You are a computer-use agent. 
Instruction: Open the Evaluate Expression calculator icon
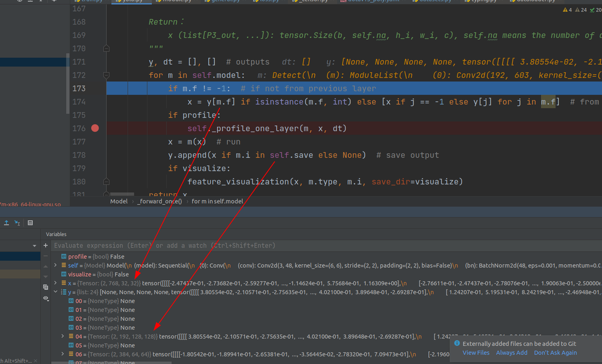pos(30,222)
